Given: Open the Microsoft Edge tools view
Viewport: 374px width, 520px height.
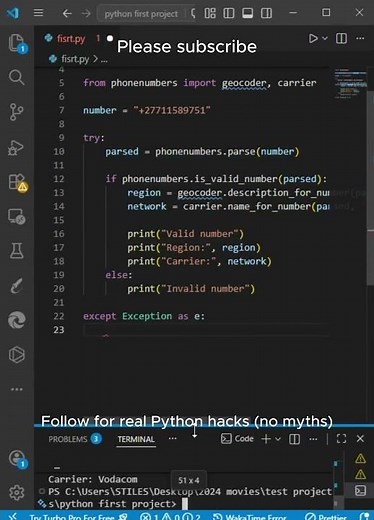Looking at the screenshot, I should 17,320.
